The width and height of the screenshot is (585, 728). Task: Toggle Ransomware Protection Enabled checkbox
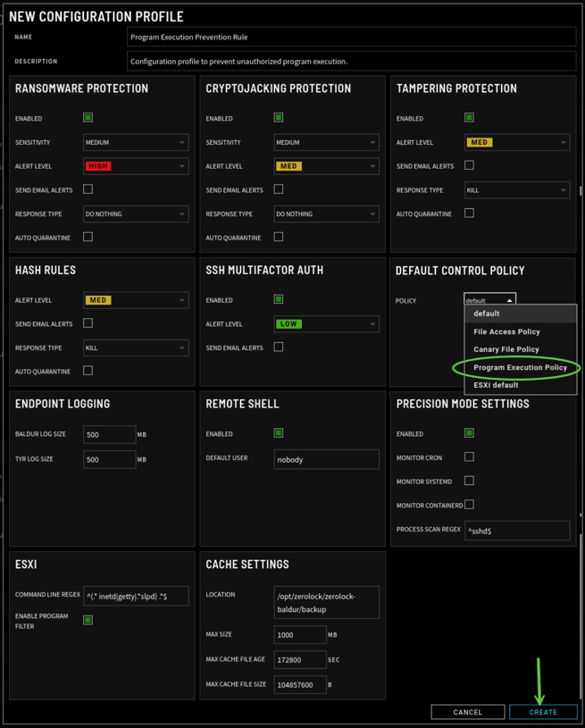click(88, 118)
